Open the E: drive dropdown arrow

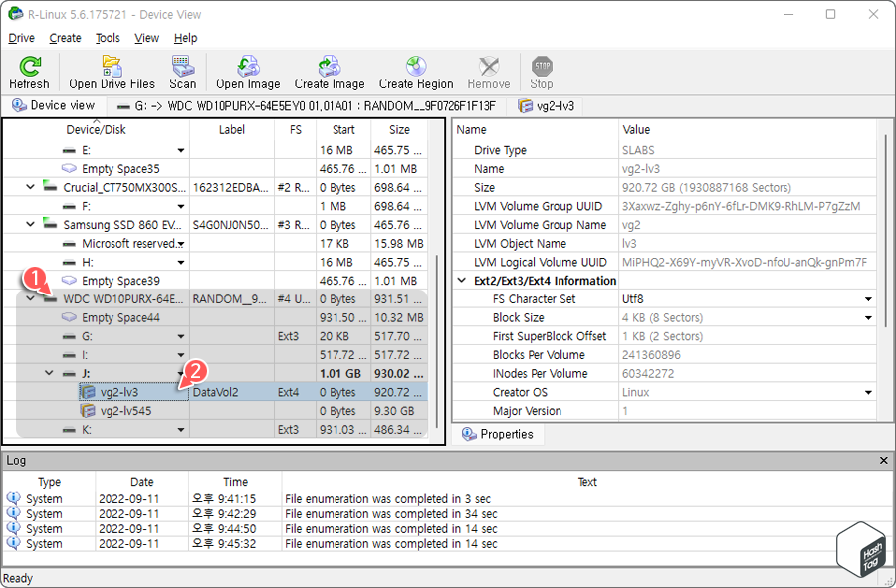(180, 149)
